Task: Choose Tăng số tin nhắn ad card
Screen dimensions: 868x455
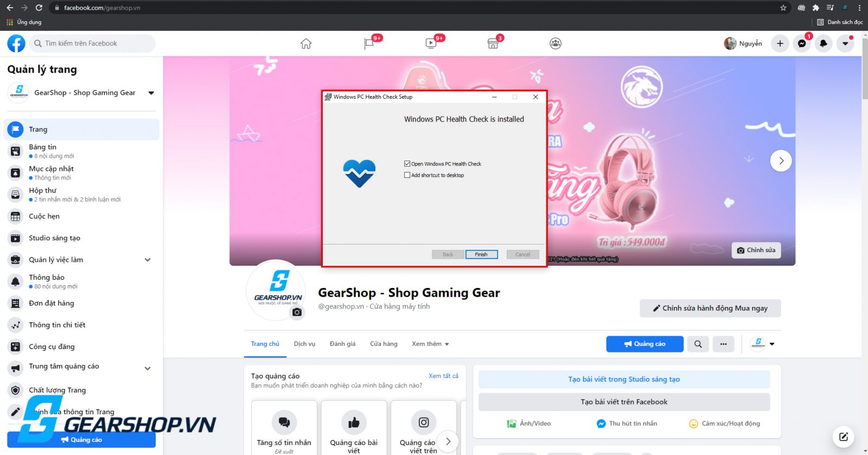Action: [284, 428]
